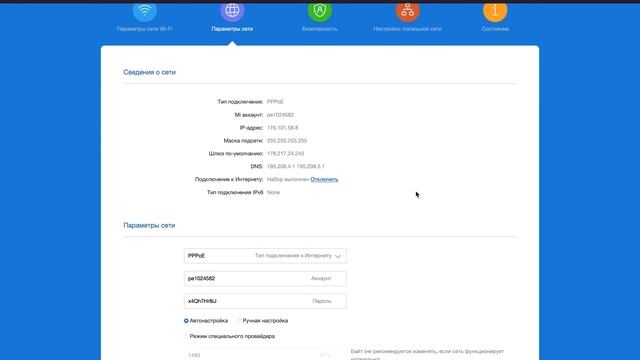Enable Режим специального провайдера option
Screen dimensions: 640x360
click(x=186, y=336)
